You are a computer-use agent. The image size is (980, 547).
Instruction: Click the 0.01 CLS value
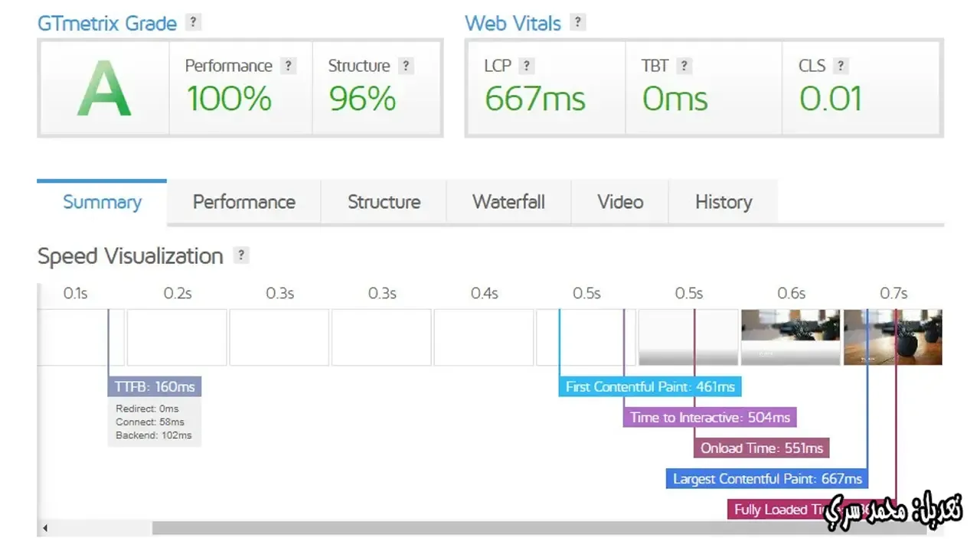tap(831, 99)
